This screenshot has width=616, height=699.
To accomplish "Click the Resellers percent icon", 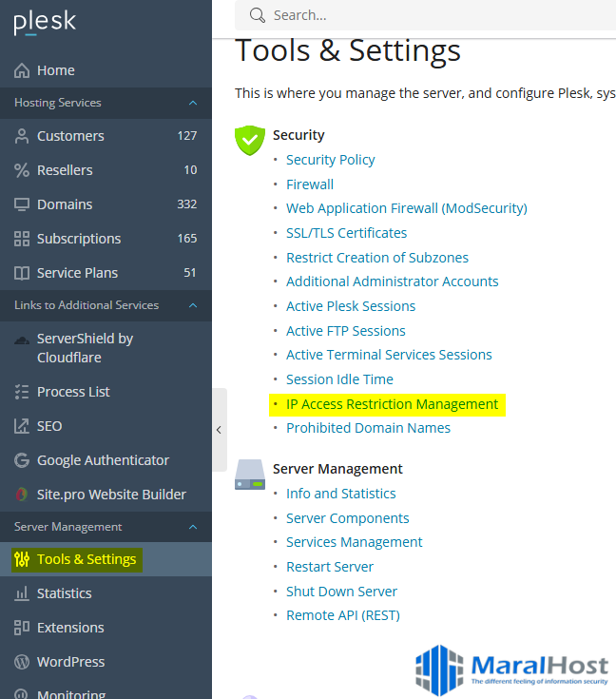I will [22, 170].
